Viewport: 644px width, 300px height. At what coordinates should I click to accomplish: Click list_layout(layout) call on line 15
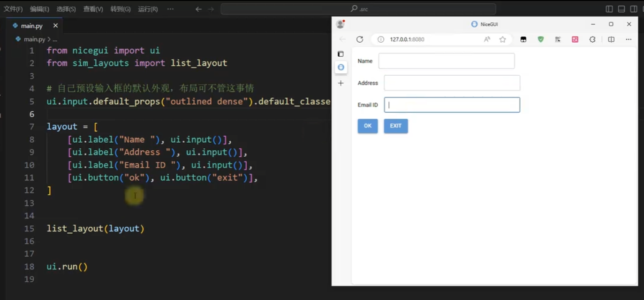pyautogui.click(x=96, y=229)
